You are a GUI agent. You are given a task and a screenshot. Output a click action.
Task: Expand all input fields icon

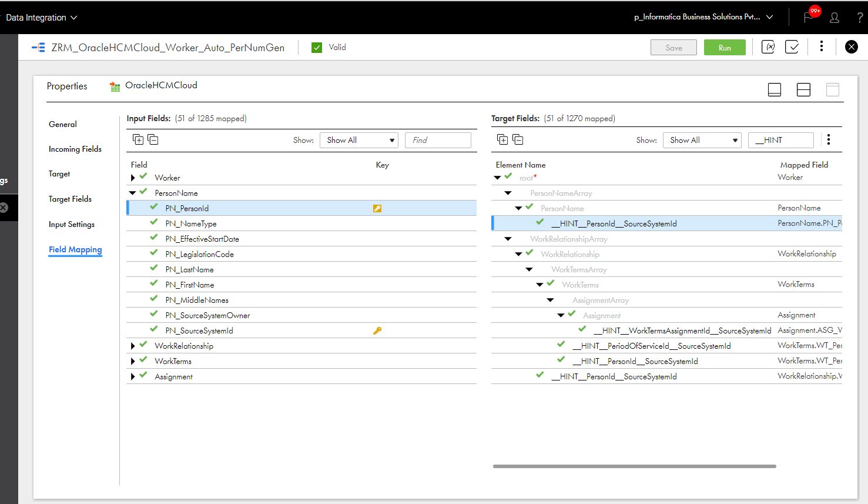pos(138,139)
